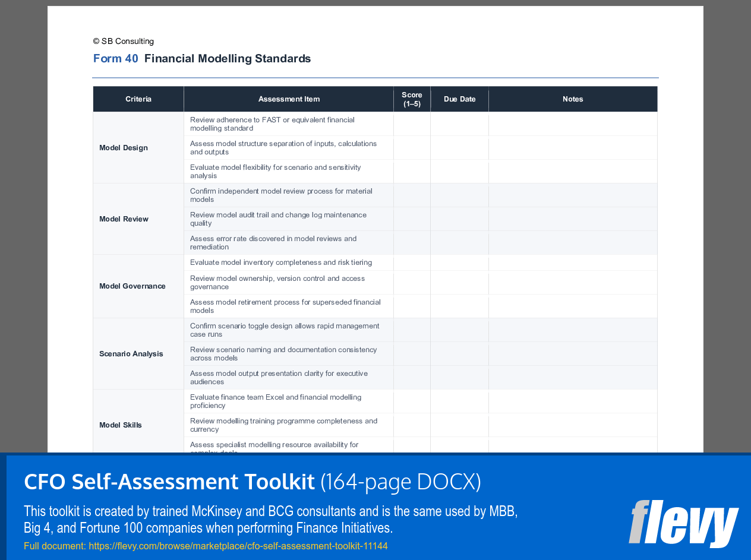Select the 'Criteria' column header
The height and width of the screenshot is (560, 751).
pos(138,99)
